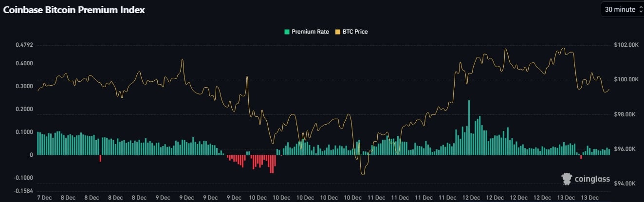Open the 30 minute interval dropdown

click(621, 9)
